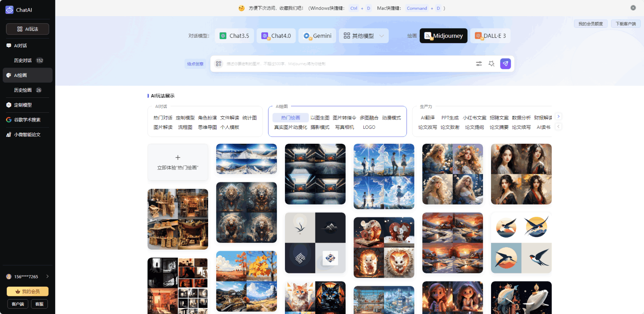Expand the account 156****7265 chevron
This screenshot has height=314, width=644.
(47, 277)
